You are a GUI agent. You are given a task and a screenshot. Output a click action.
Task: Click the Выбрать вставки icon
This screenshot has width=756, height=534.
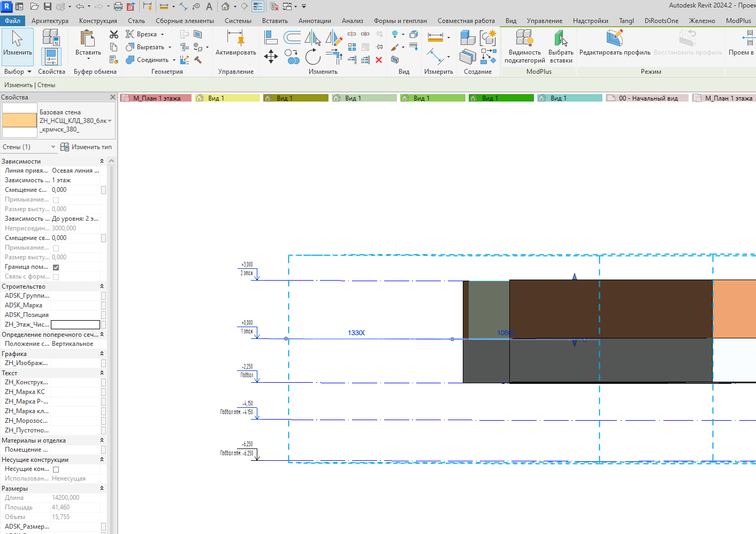click(560, 38)
